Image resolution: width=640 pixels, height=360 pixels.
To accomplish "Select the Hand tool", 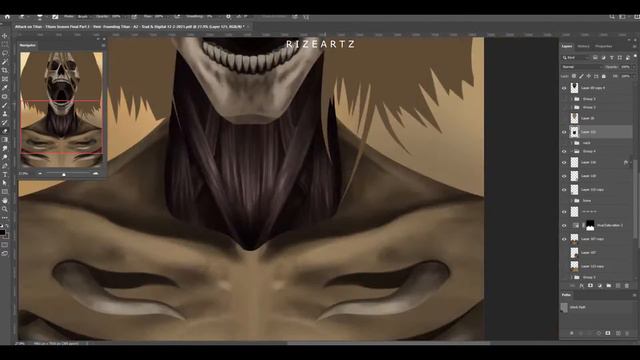I will (x=4, y=200).
